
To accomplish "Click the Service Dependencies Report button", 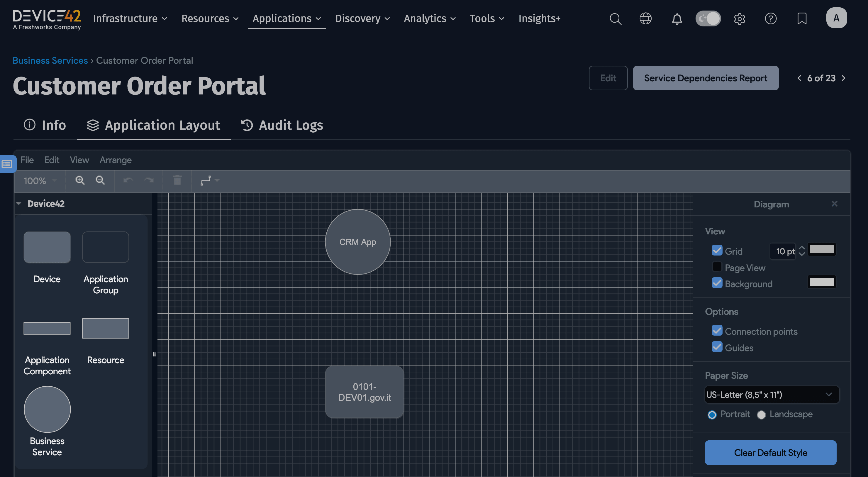I will [705, 78].
